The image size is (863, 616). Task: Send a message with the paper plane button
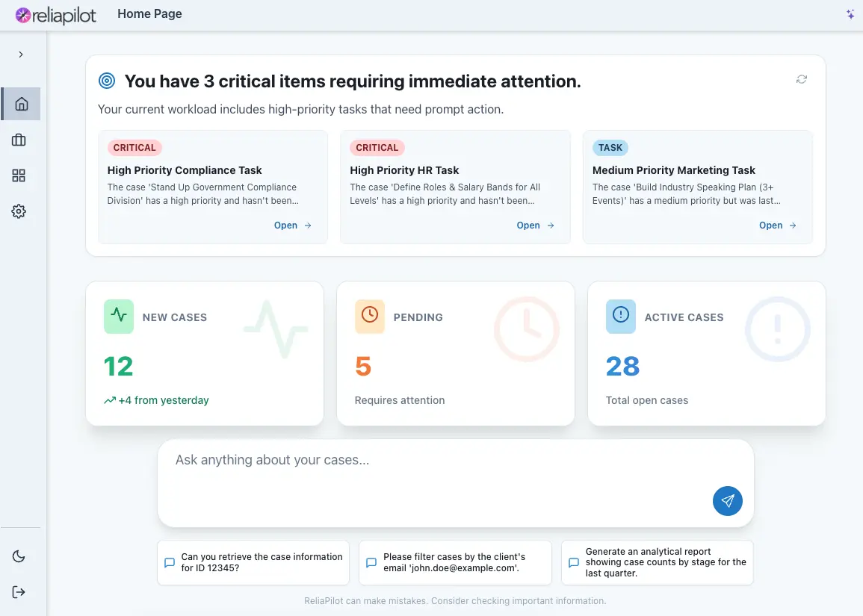pos(727,501)
